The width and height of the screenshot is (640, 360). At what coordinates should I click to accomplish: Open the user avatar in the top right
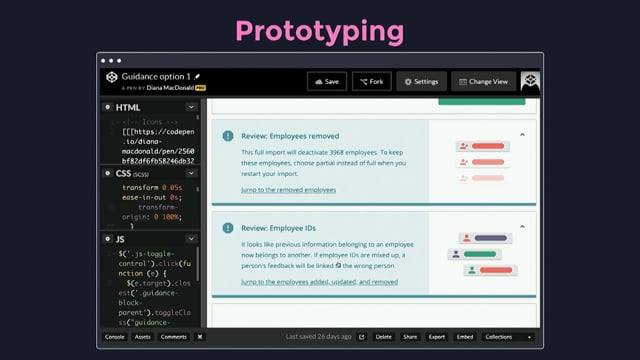click(530, 81)
